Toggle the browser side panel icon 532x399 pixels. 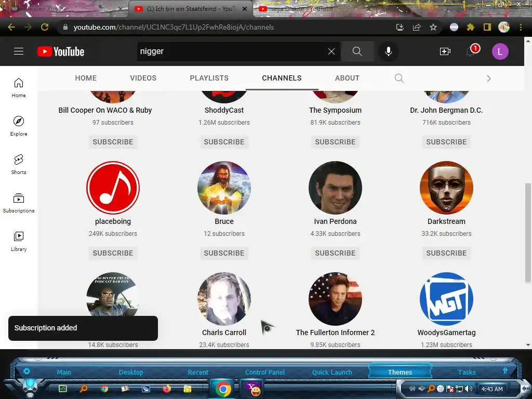(487, 27)
